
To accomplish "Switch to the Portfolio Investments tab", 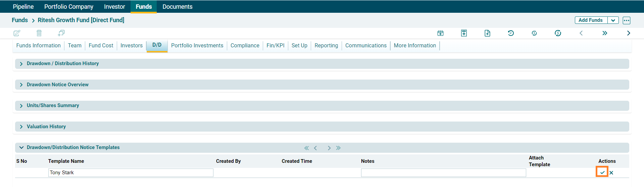I will pos(197,46).
